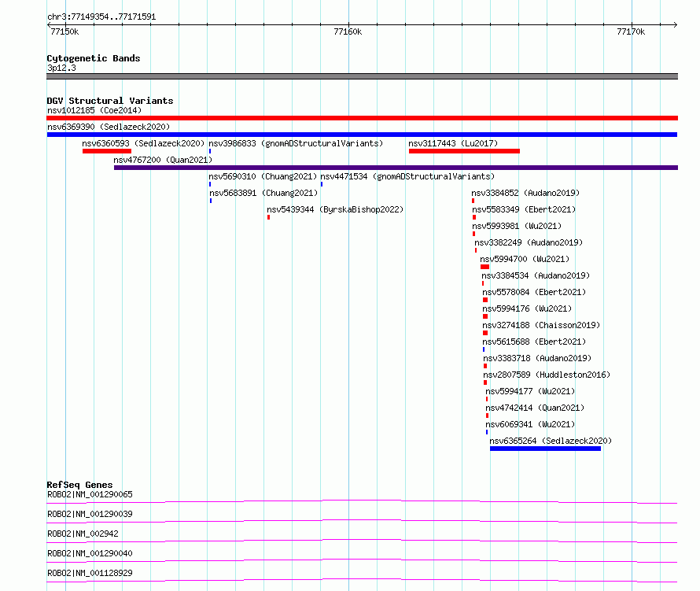Click the RefSeq Genes track title
This screenshot has width=700, height=591.
(x=79, y=485)
